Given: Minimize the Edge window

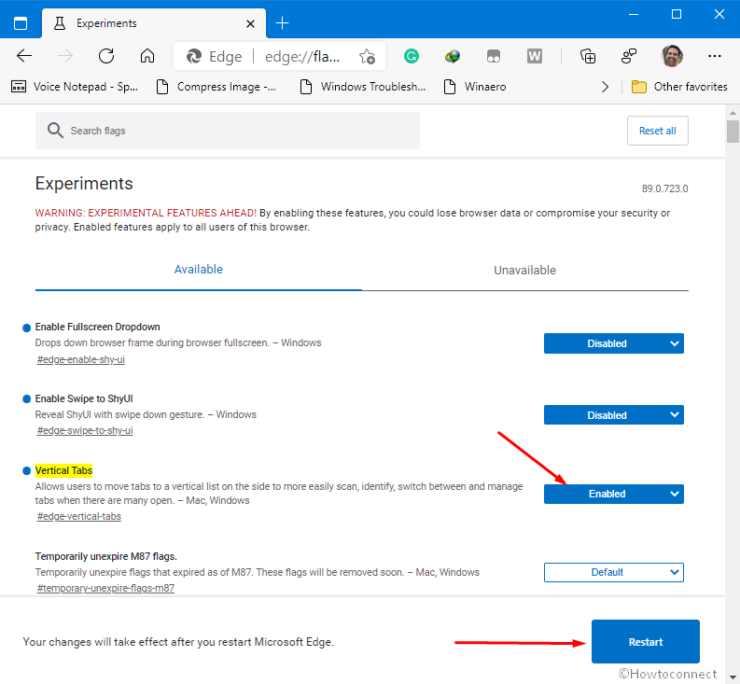Looking at the screenshot, I should 633,15.
